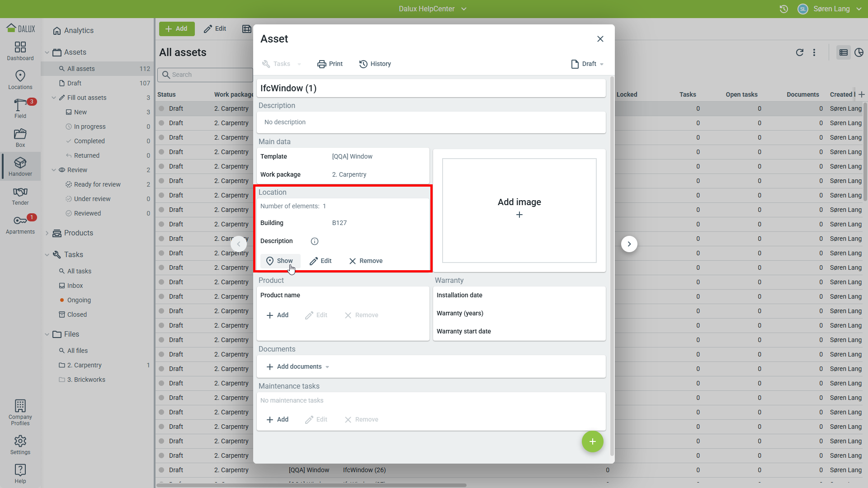Click the refresh icon above table
Image resolution: width=868 pixels, height=488 pixels.
click(x=799, y=52)
